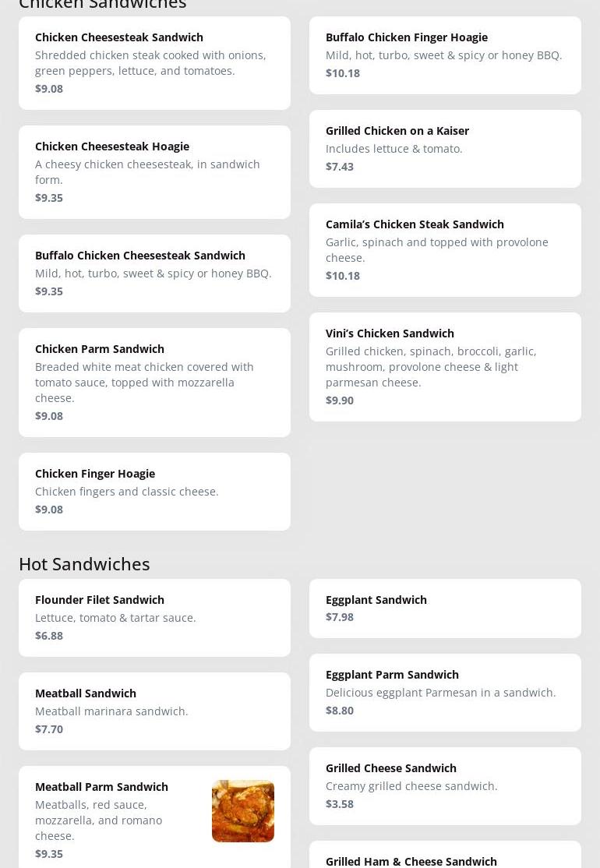This screenshot has height=868, width=600.
Task: Click the Hot Sandwiches section heading
Action: pos(84,563)
